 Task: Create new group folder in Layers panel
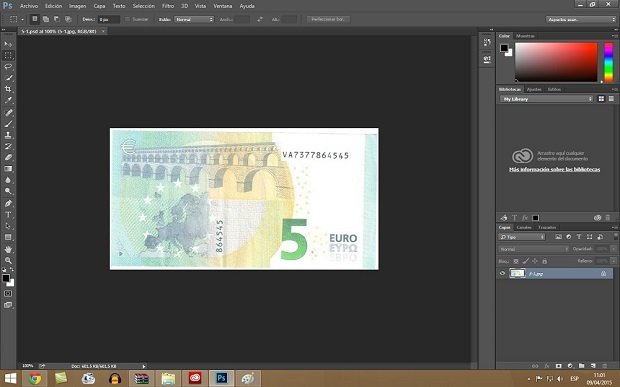(x=581, y=366)
